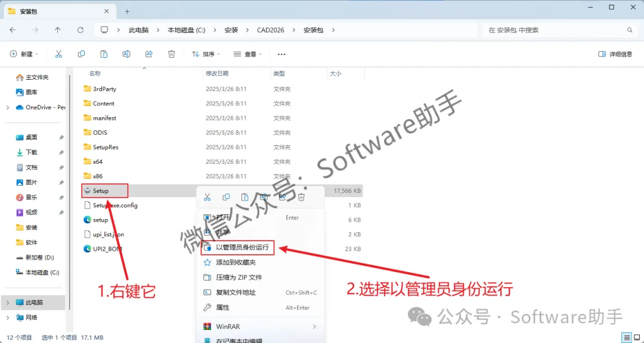Open the 查看 view dropdown
Image resolution: width=644 pixels, height=343 pixels.
point(247,54)
